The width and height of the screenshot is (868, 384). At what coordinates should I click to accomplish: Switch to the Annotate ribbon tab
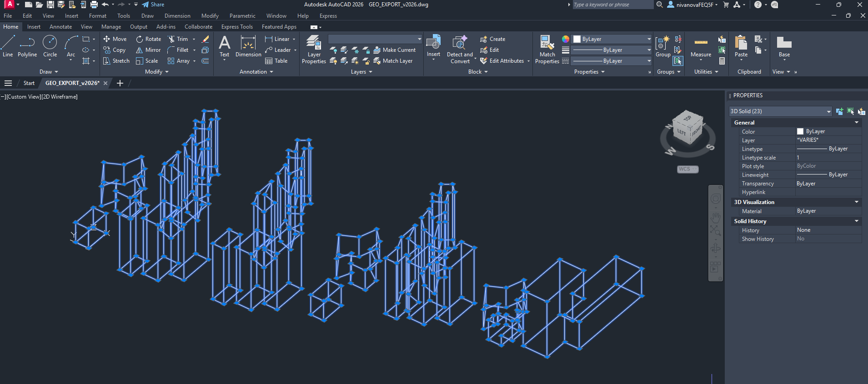pos(60,27)
